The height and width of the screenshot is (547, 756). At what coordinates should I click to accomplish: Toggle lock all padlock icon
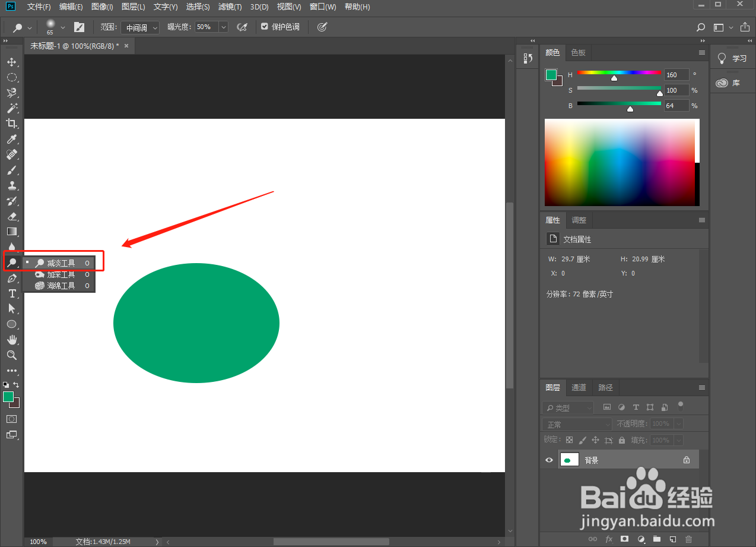point(621,440)
